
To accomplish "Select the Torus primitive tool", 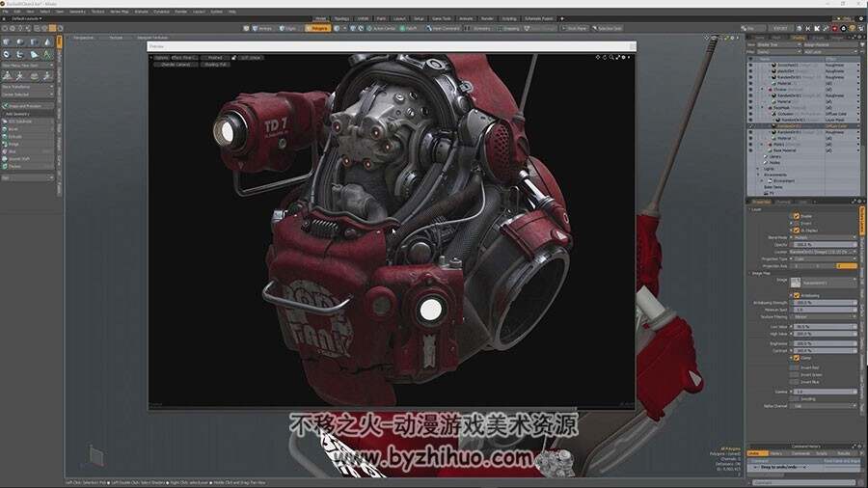I will point(7,54).
